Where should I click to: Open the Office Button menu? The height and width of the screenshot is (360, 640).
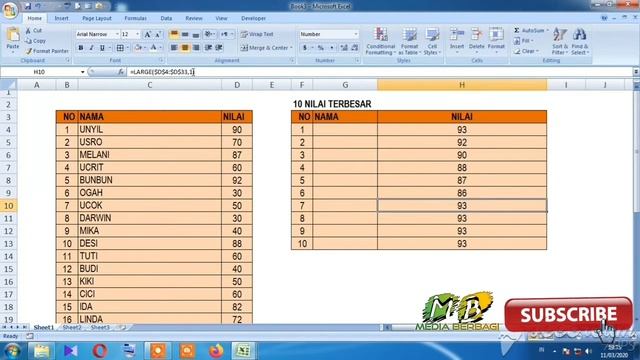(10, 9)
